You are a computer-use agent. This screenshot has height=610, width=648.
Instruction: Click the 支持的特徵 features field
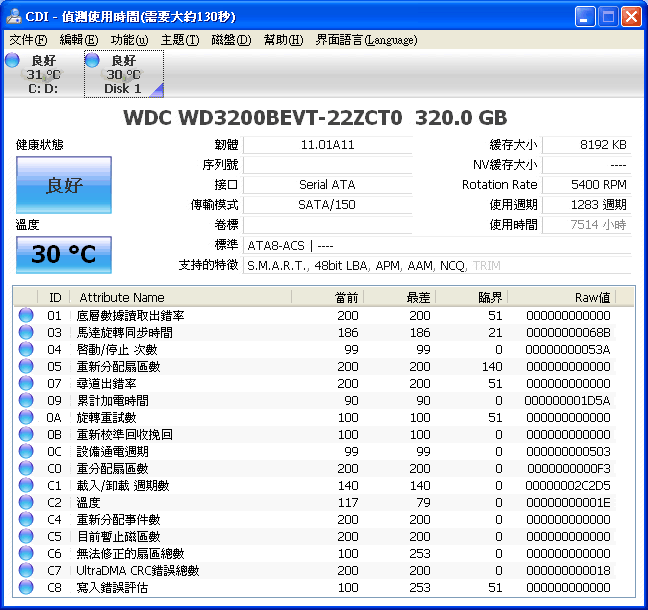[437, 265]
